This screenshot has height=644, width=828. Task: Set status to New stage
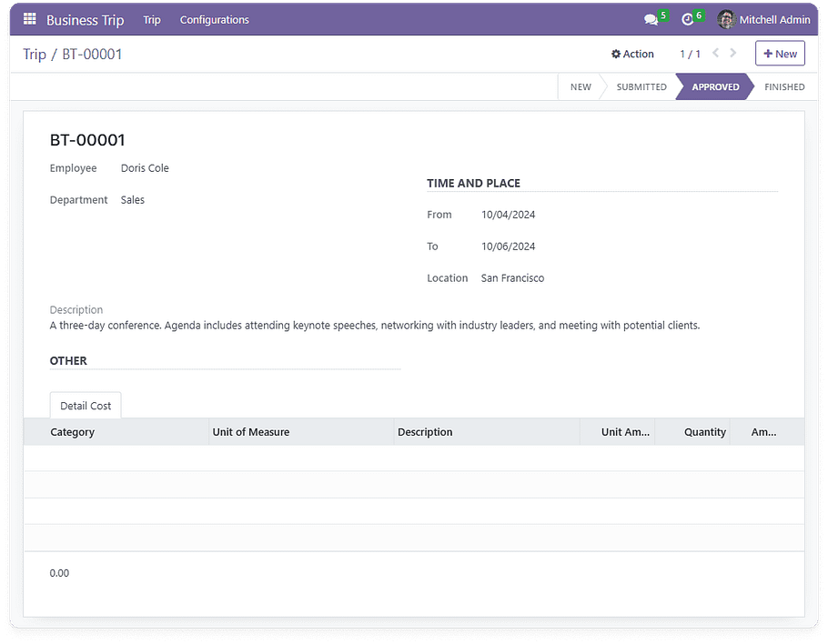click(581, 87)
